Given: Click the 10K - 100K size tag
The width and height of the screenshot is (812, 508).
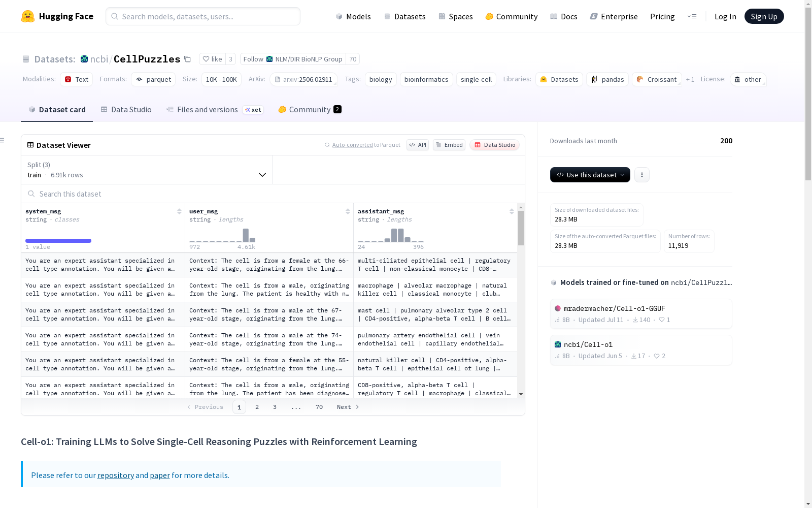Looking at the screenshot, I should 221,79.
